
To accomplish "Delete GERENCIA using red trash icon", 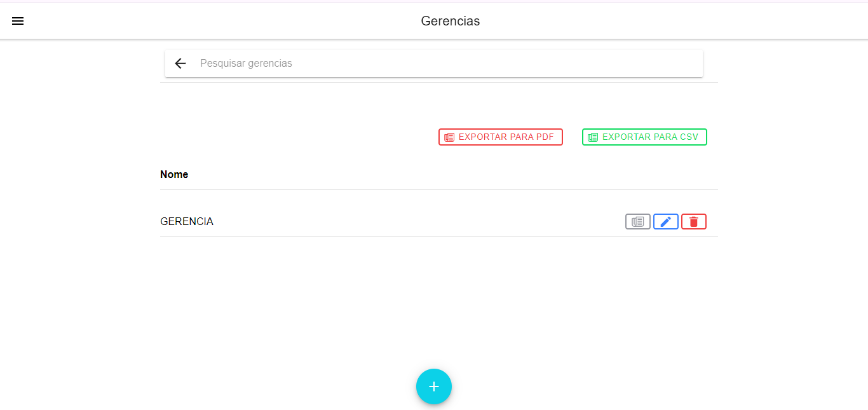I will coord(693,222).
